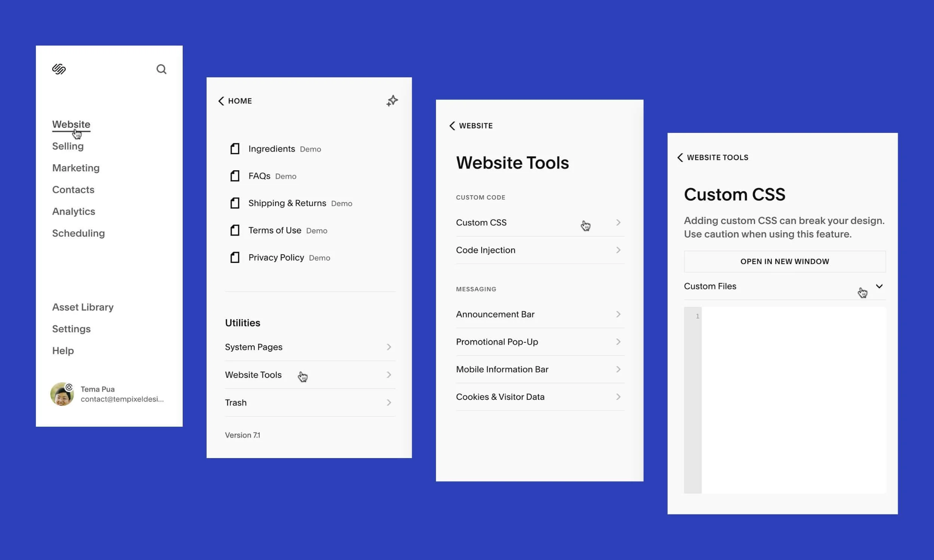This screenshot has height=560, width=934.
Task: Expand Website Tools via its chevron
Action: click(389, 374)
